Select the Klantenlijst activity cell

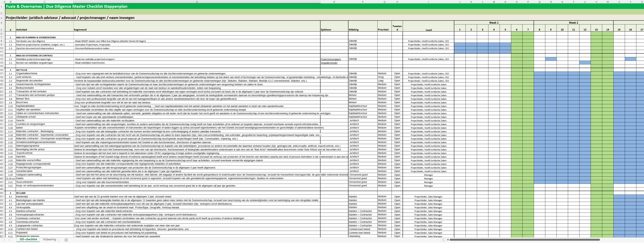pyautogui.click(x=44, y=196)
